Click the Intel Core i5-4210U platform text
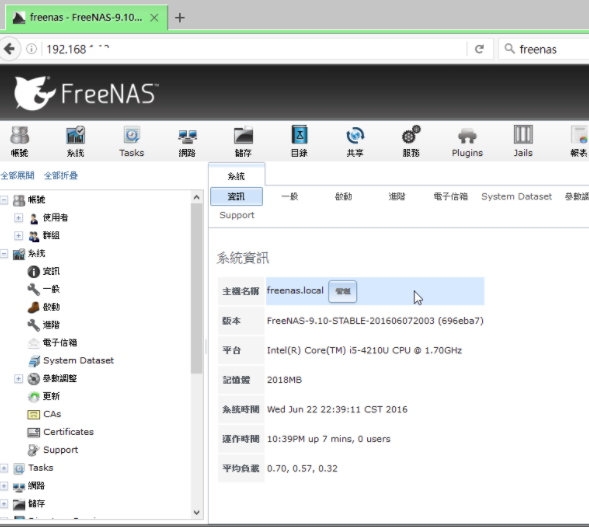 click(364, 350)
